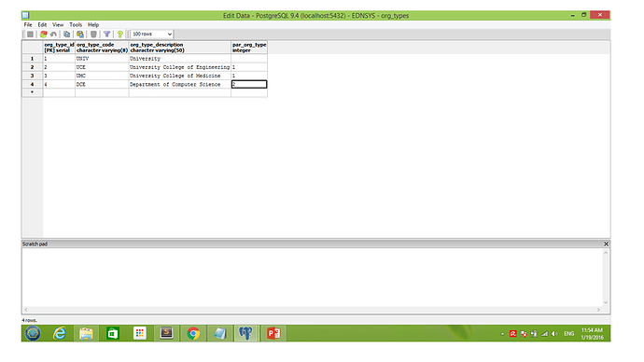Click the par_org_type cell for University row
Viewport: 644px width, 362px height.
249,58
